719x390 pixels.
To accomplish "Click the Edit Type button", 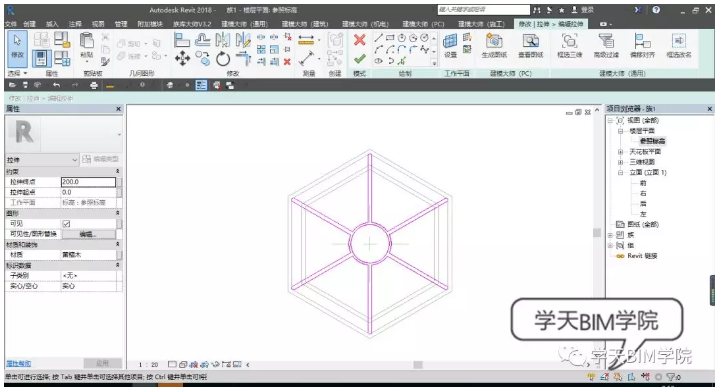I will point(101,159).
